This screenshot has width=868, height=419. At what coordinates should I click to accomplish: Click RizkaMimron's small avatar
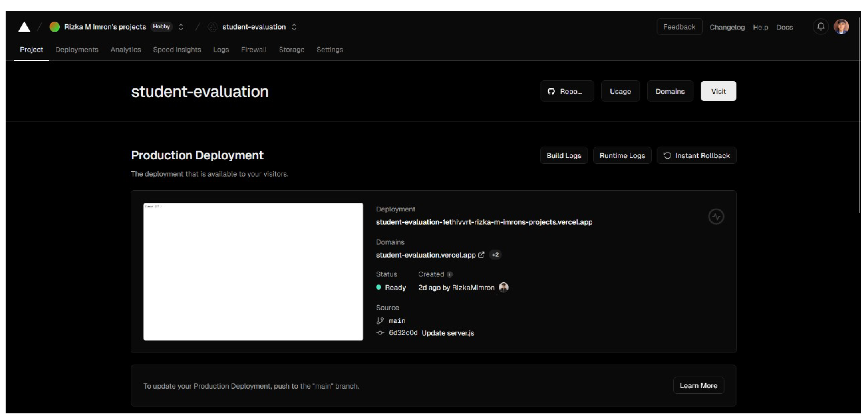(x=503, y=287)
